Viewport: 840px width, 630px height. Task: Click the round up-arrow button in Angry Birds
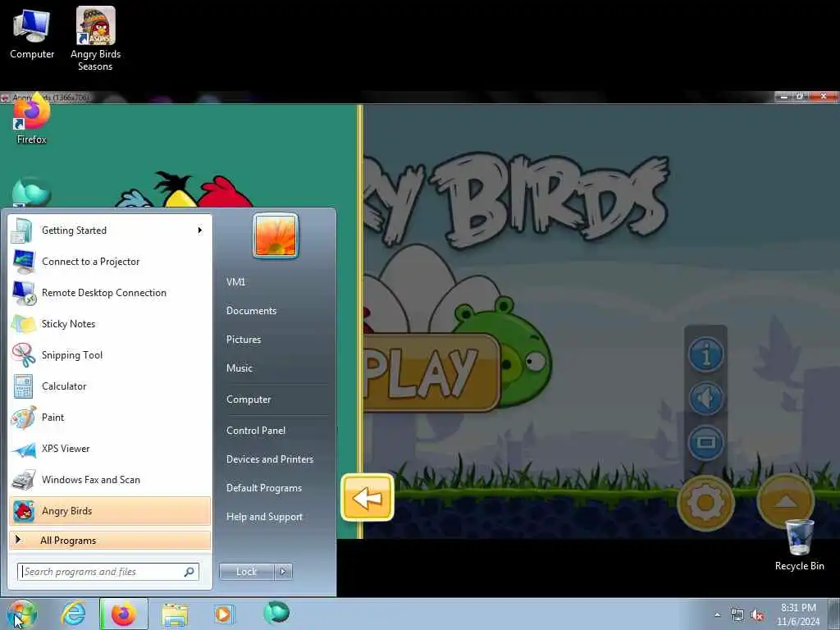coord(785,501)
